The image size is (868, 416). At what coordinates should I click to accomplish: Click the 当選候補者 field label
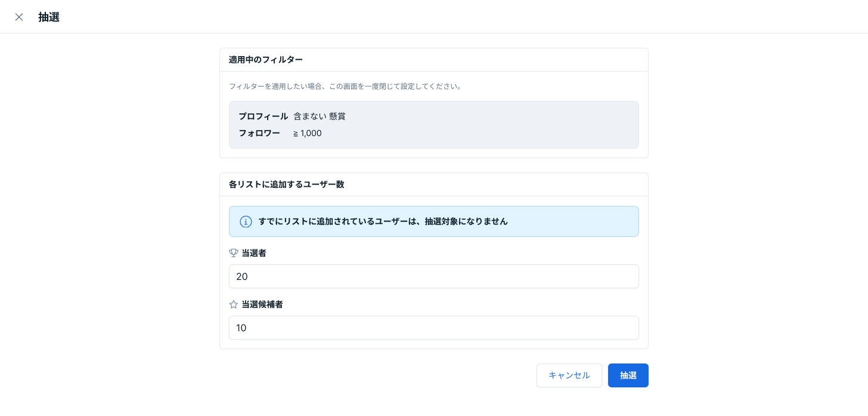tap(262, 304)
